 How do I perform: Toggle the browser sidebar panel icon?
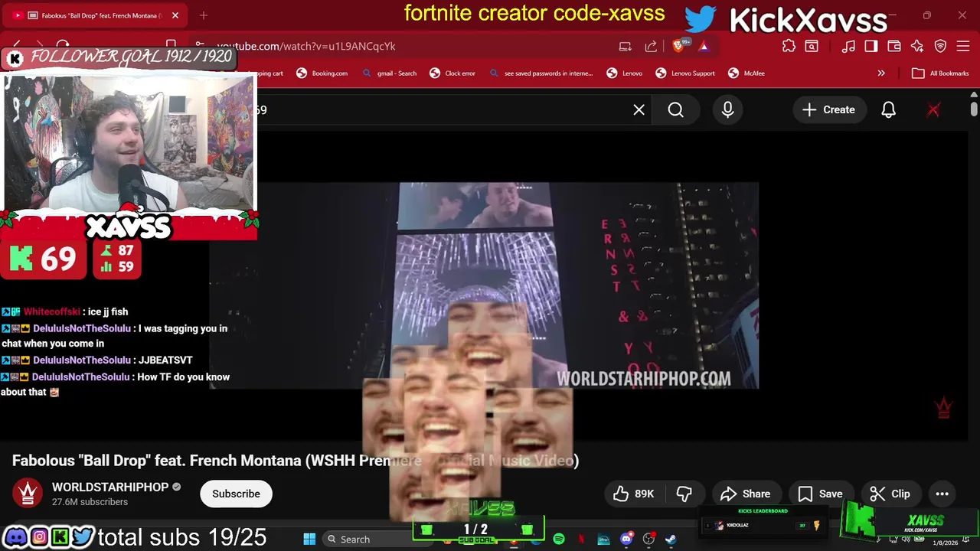871,46
